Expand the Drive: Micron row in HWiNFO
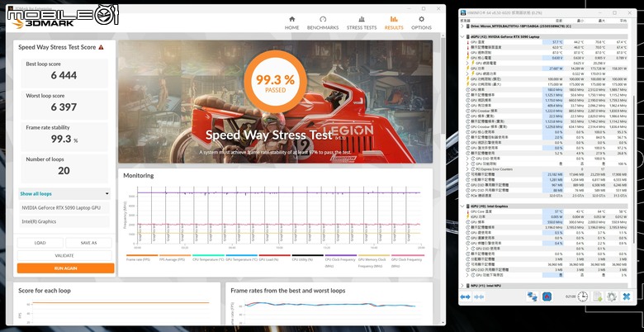 (462, 26)
